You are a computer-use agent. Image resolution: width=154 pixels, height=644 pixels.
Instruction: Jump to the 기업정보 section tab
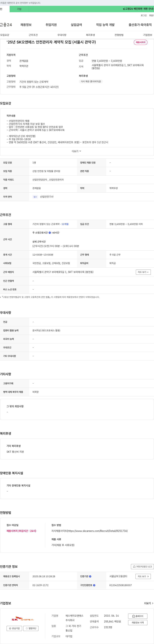pyautogui.click(x=148, y=35)
